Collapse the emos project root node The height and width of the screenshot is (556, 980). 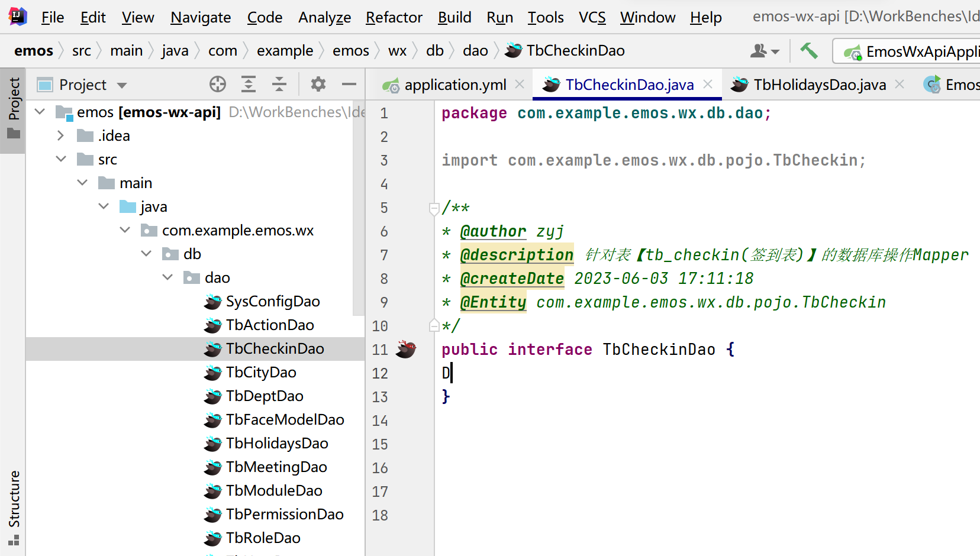(40, 111)
